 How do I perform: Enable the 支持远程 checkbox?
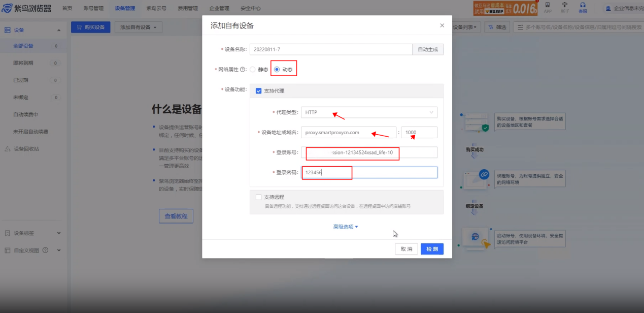point(259,197)
